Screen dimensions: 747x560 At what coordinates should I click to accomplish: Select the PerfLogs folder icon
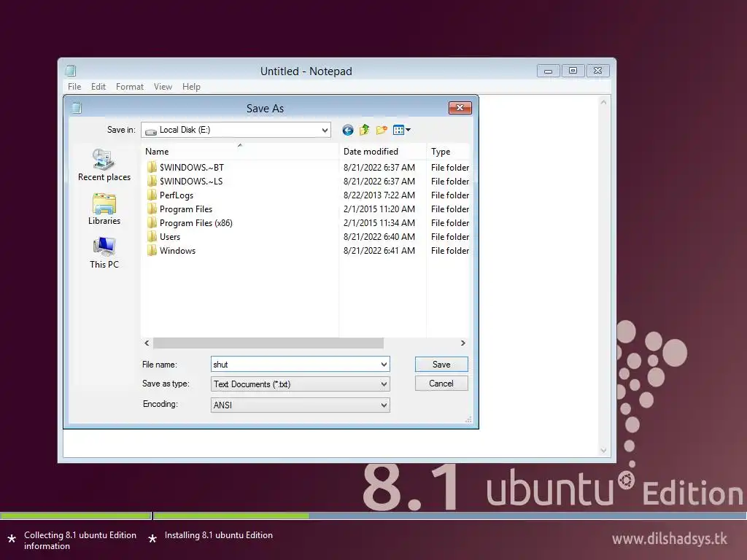point(152,195)
